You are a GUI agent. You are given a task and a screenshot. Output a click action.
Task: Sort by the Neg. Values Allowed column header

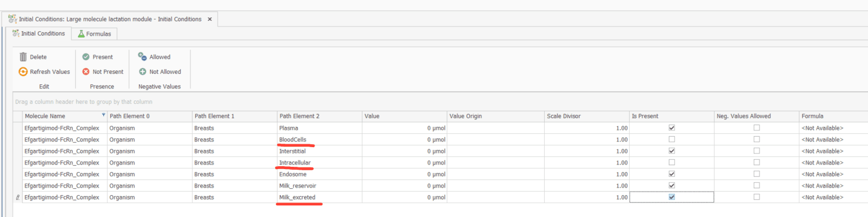point(756,116)
